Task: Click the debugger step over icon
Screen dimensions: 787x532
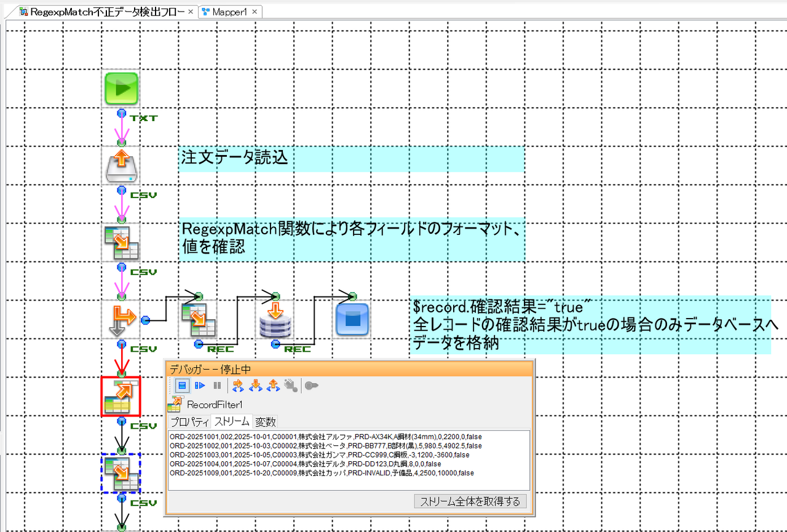Action: [239, 386]
